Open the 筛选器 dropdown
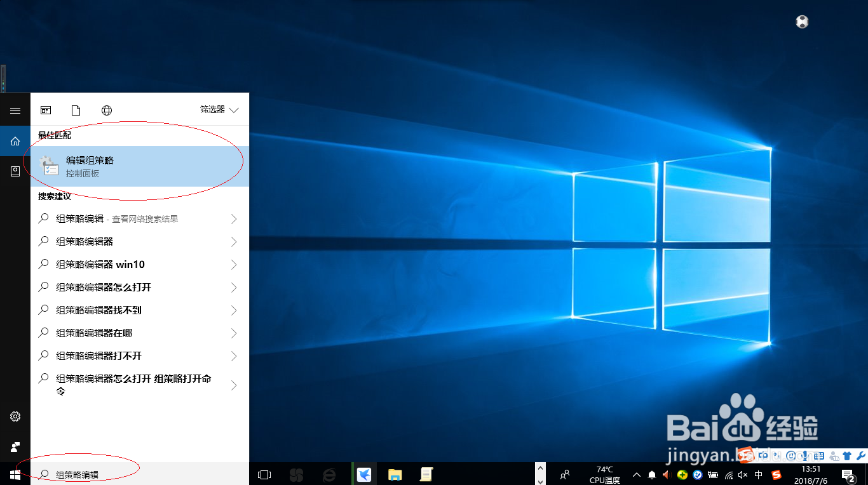Viewport: 868px width, 485px height. coord(219,109)
